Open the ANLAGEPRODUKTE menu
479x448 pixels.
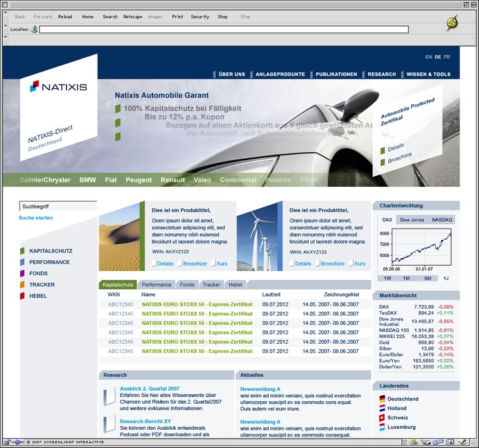(280, 74)
